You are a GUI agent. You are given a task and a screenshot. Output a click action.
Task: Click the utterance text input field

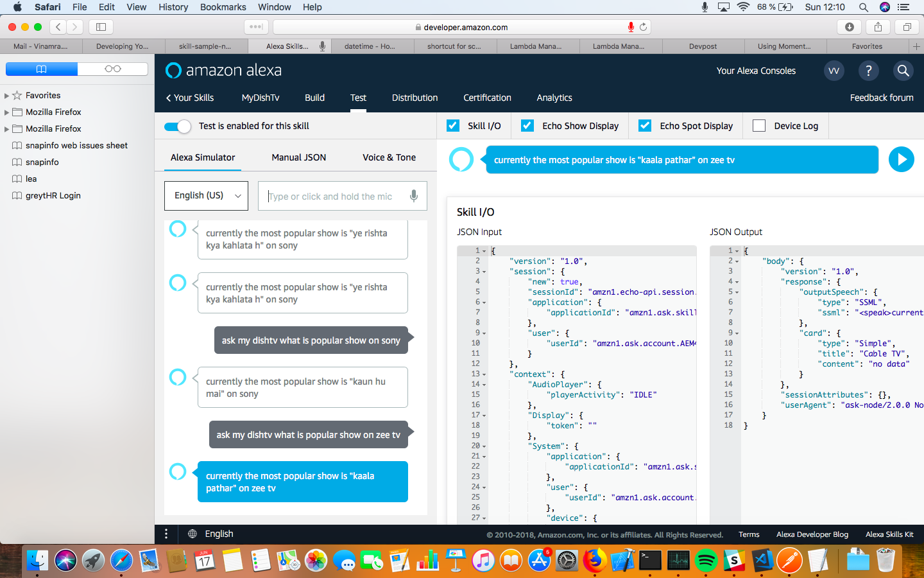click(342, 196)
